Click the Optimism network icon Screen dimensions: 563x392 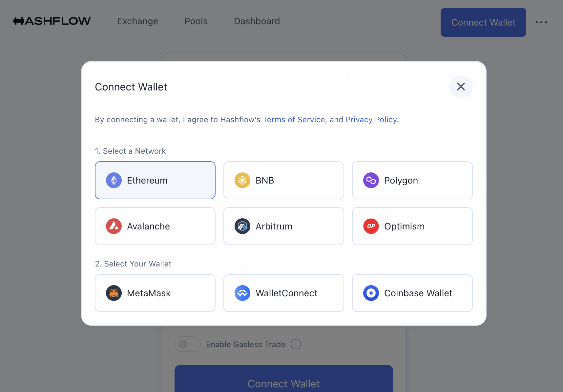click(x=371, y=226)
